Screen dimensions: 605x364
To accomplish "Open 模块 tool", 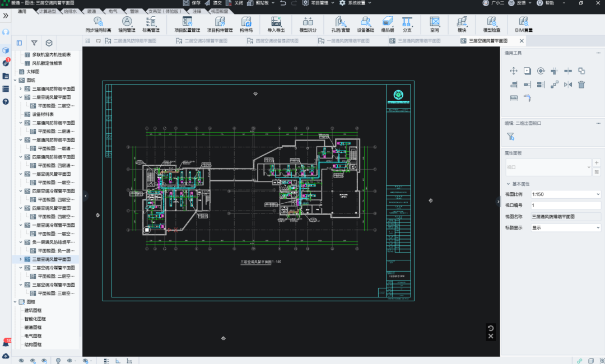I will [x=462, y=24].
